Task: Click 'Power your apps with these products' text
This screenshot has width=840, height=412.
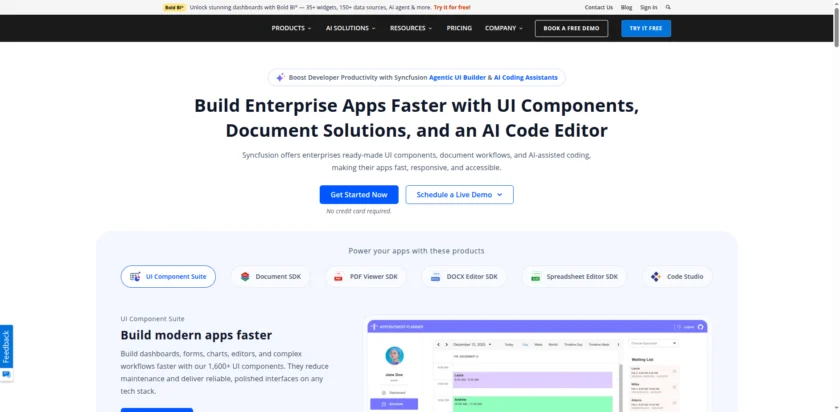Action: (416, 251)
